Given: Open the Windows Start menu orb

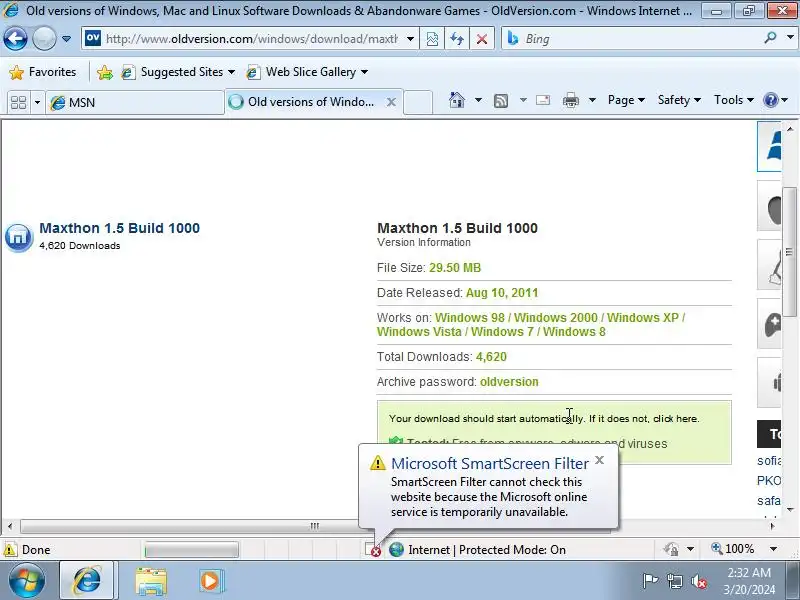Looking at the screenshot, I should point(27,580).
